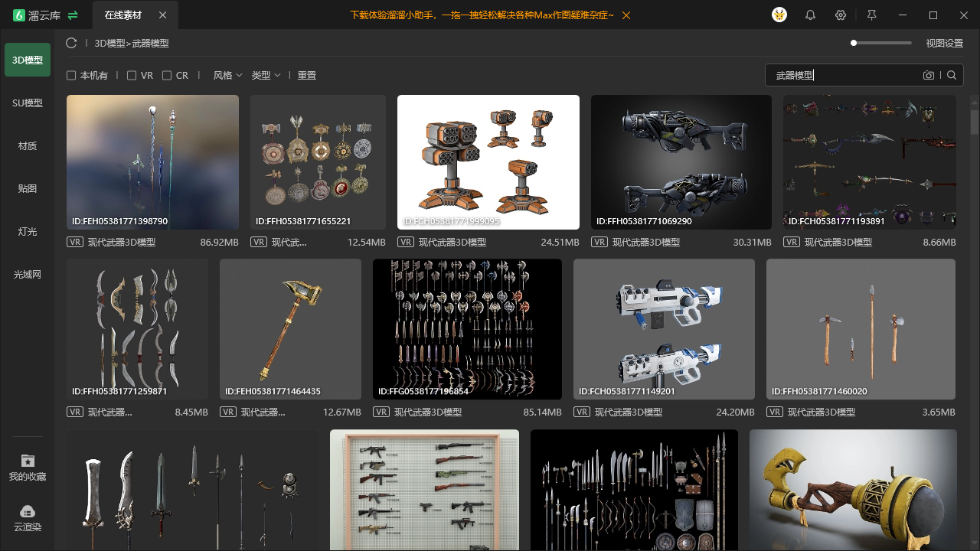980x551 pixels.
Task: Open the shields thumbnail ID:FFH05381771655221
Action: pyautogui.click(x=318, y=162)
